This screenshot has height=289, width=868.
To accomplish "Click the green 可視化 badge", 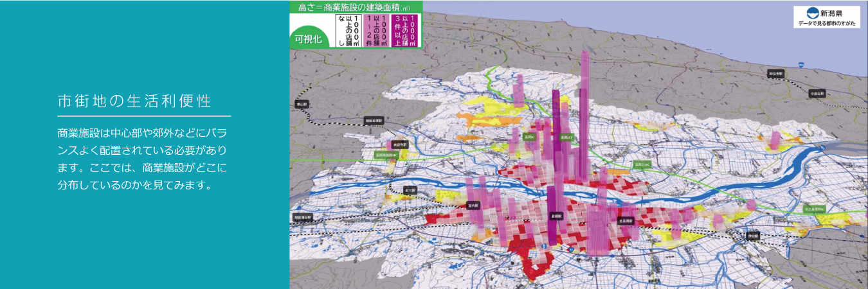I will pos(307,39).
